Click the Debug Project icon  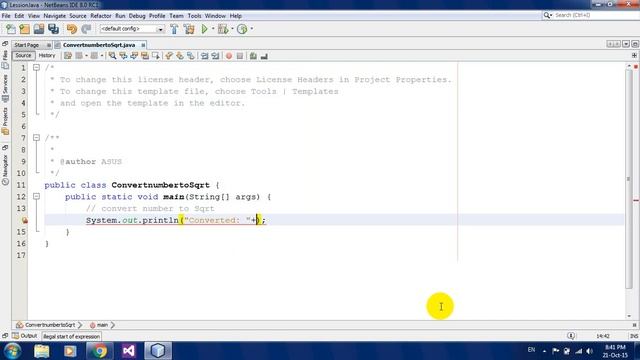click(x=223, y=29)
